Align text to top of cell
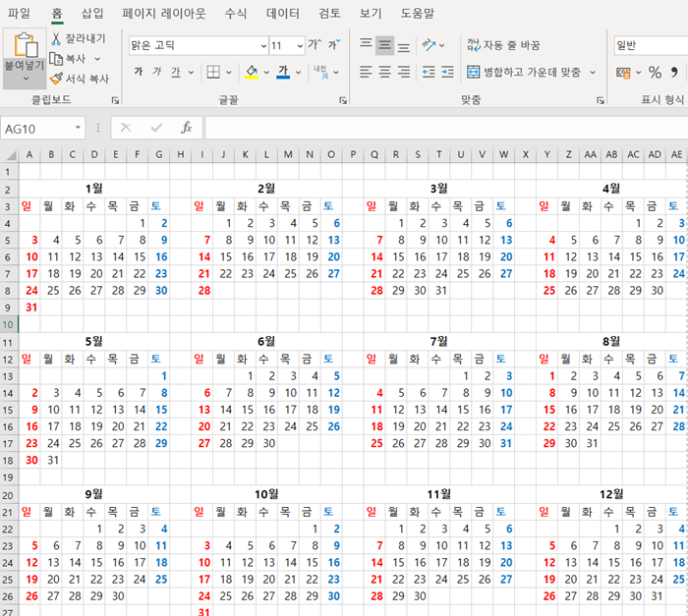Screen dimensions: 688x616 pyautogui.click(x=366, y=45)
